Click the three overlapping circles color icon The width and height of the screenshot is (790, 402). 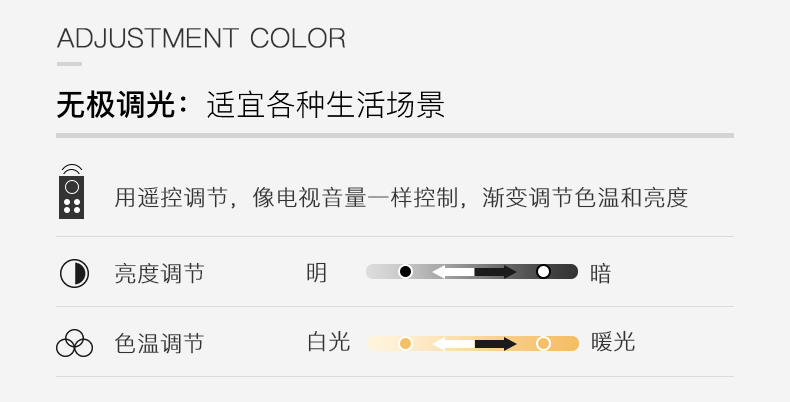75,344
